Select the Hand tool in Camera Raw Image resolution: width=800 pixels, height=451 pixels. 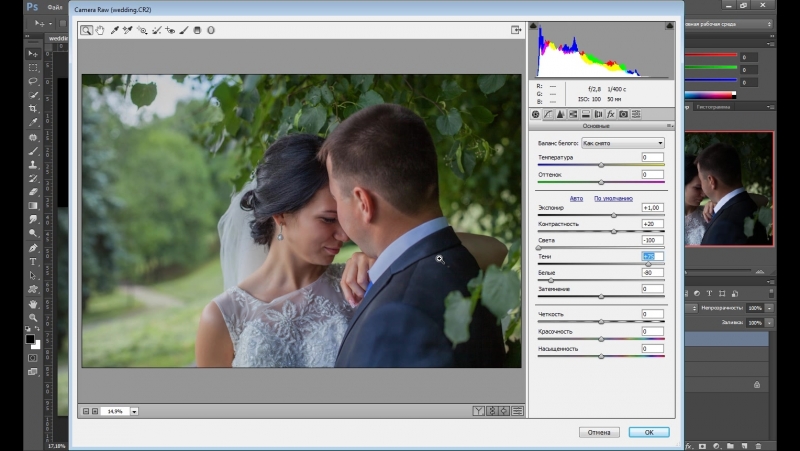point(100,30)
